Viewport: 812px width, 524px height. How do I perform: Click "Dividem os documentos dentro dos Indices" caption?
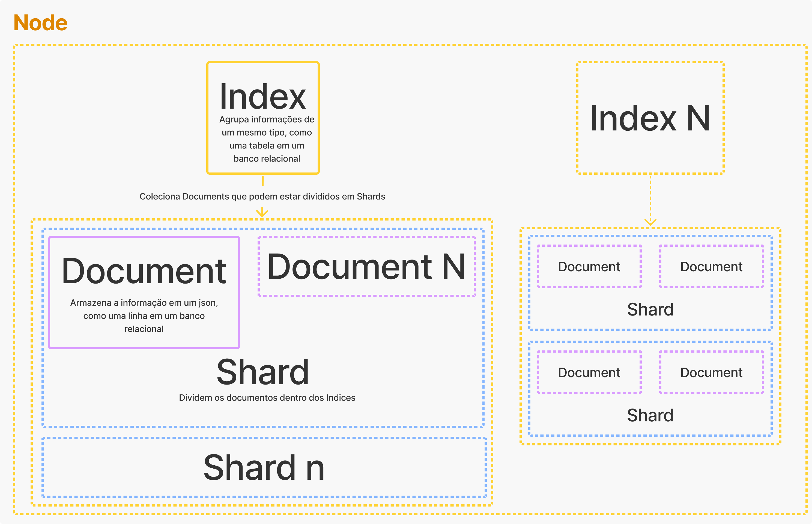pyautogui.click(x=267, y=397)
